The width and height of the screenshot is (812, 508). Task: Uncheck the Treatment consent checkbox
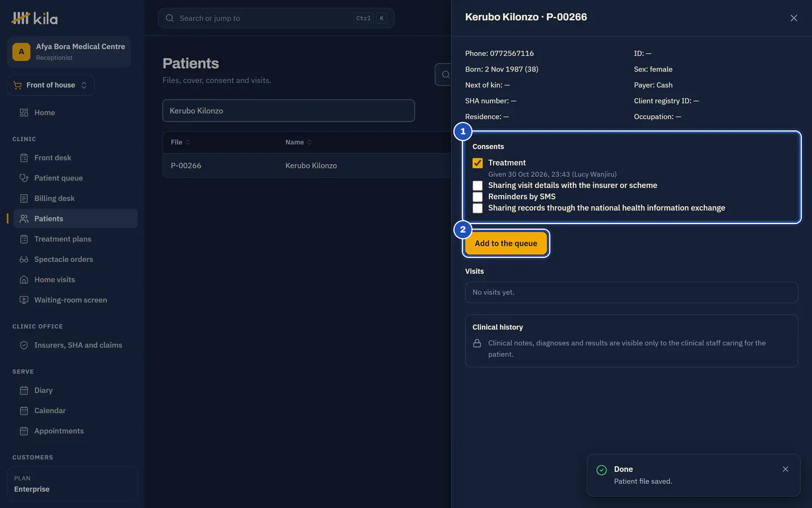[478, 163]
